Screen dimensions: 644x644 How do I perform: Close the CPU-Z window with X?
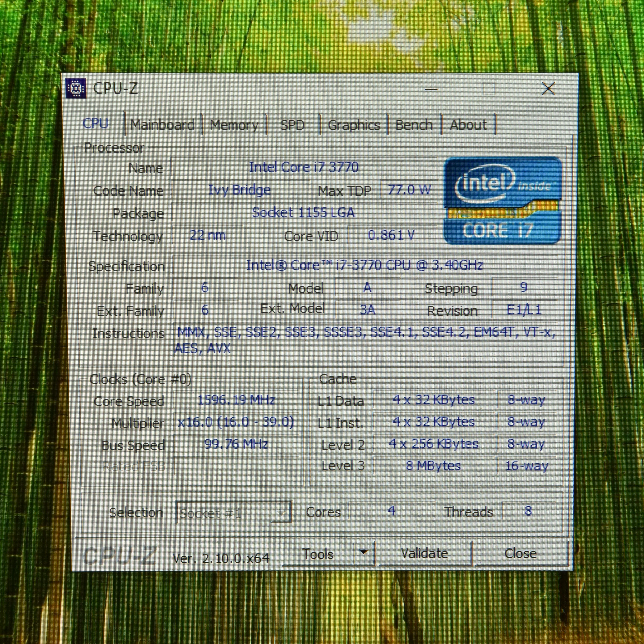tap(548, 89)
